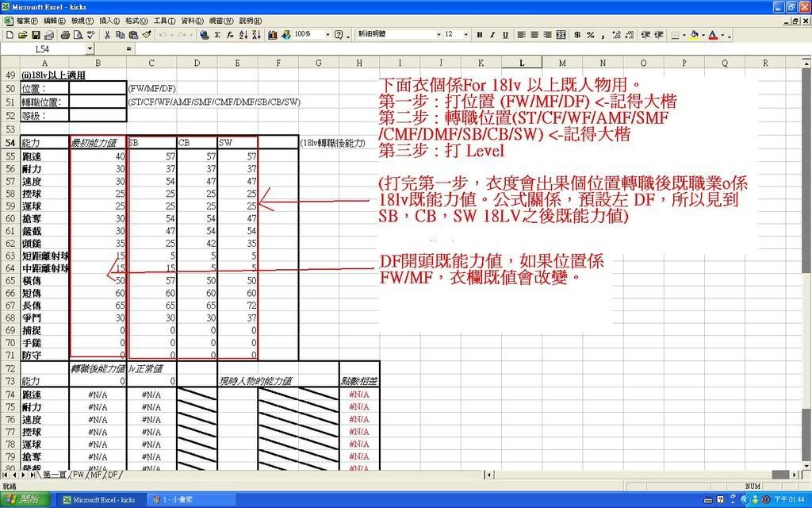Select the Format Painter brush icon
Image resolution: width=812 pixels, height=508 pixels.
coord(147,35)
